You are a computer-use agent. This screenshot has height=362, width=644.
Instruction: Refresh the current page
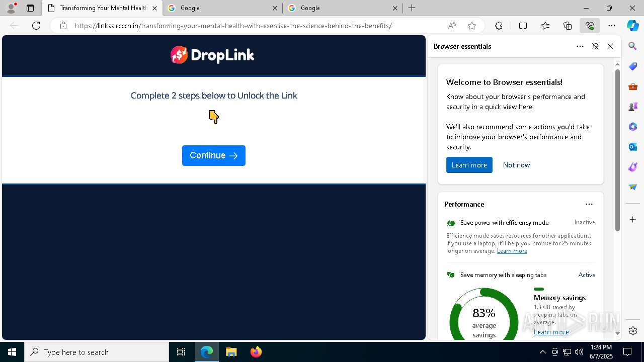tap(36, 26)
